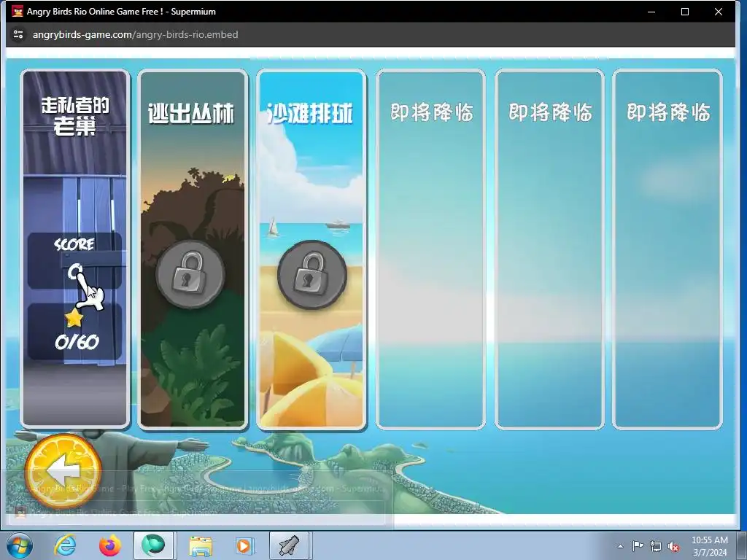This screenshot has width=747, height=560.
Task: Click the gold star icon
Action: point(74,318)
